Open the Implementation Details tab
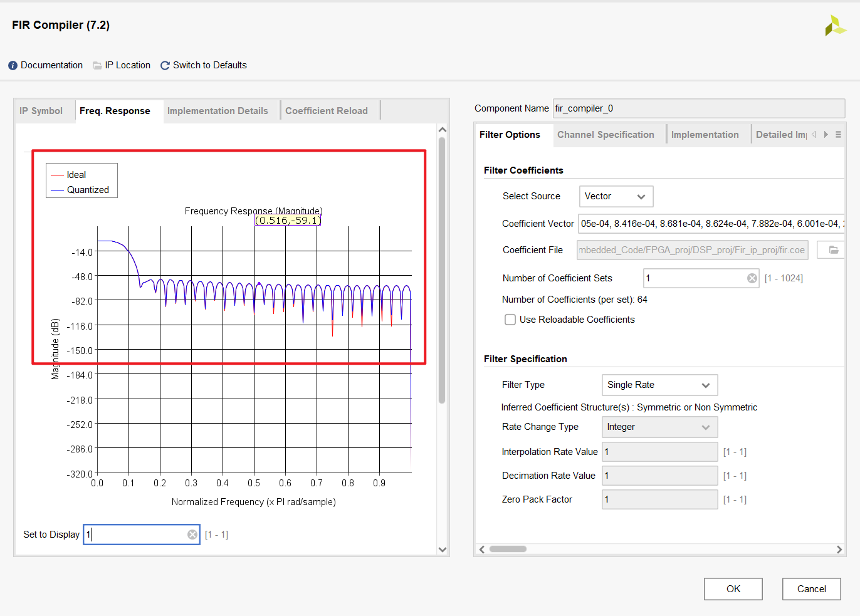 pyautogui.click(x=218, y=111)
